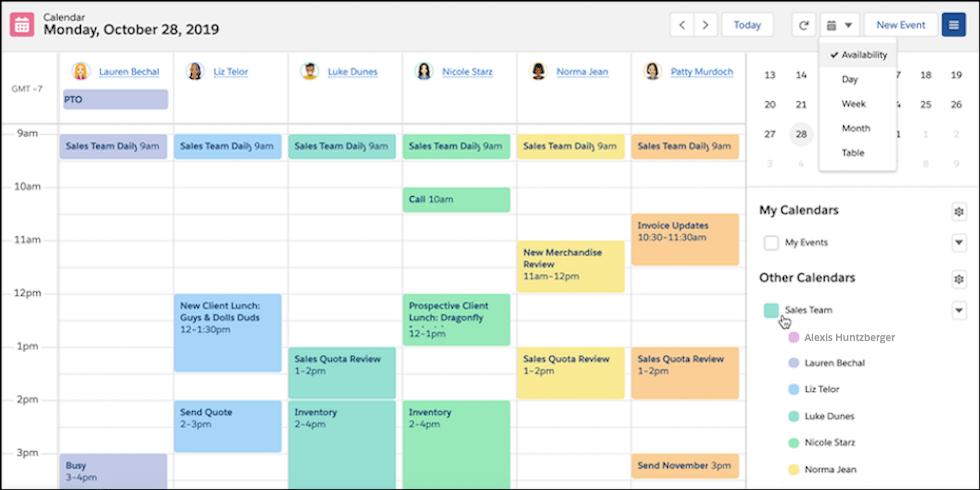
Task: Select Day view in menu
Action: 858,79
